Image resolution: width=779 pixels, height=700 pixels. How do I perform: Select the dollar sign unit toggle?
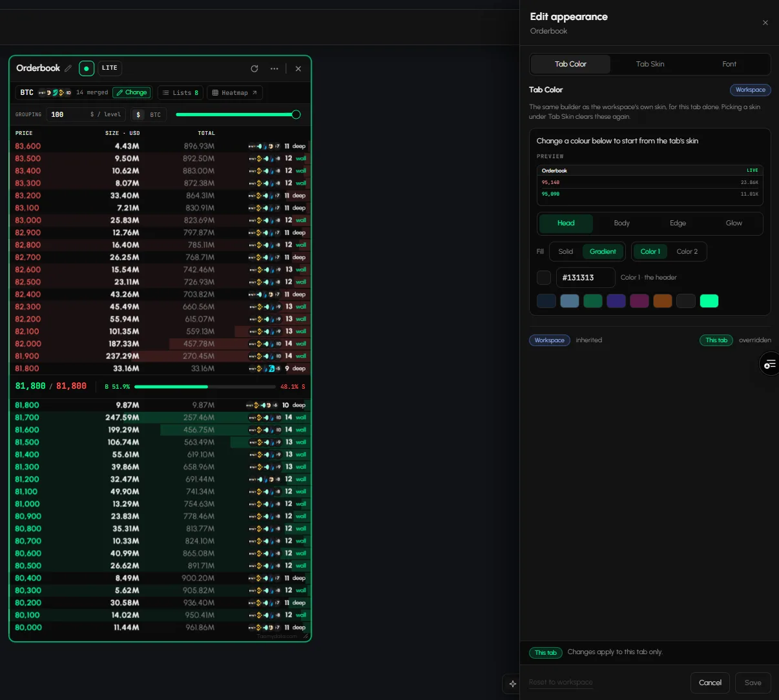[138, 114]
